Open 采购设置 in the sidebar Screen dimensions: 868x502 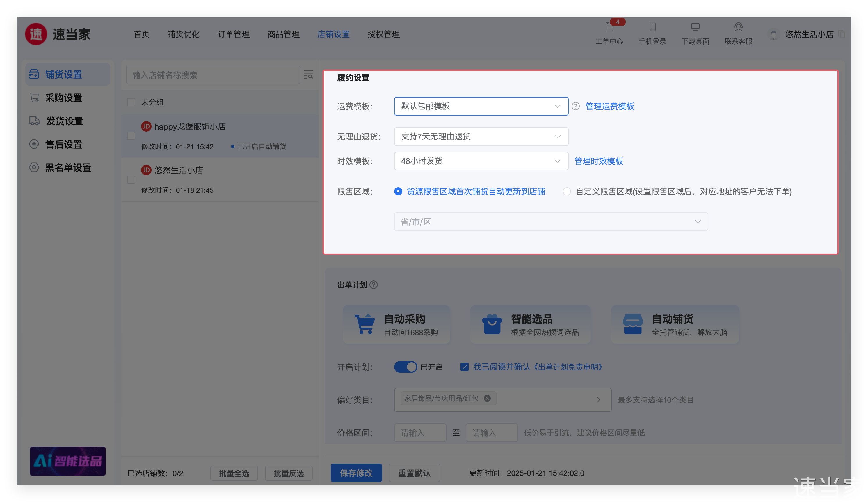64,98
